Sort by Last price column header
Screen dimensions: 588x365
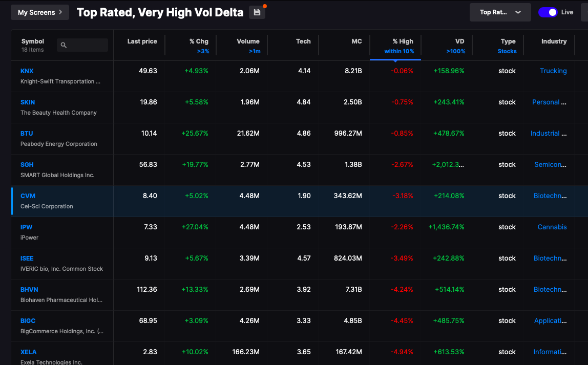[142, 41]
